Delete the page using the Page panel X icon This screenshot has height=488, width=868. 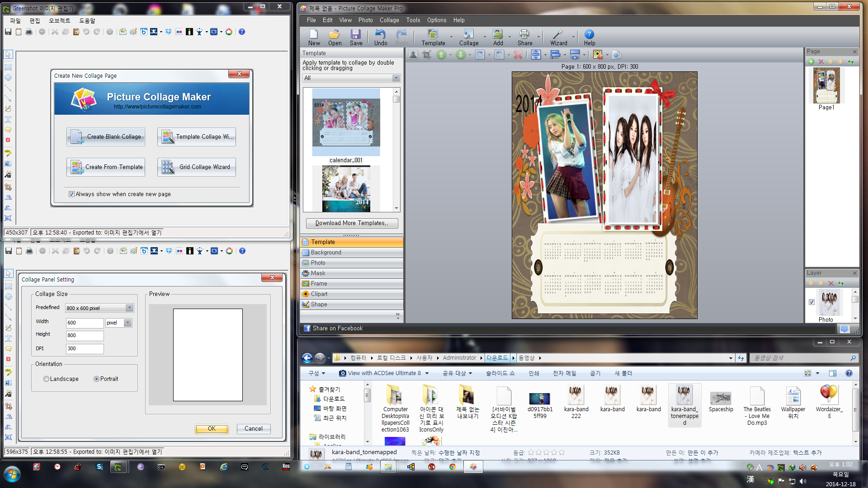(821, 61)
